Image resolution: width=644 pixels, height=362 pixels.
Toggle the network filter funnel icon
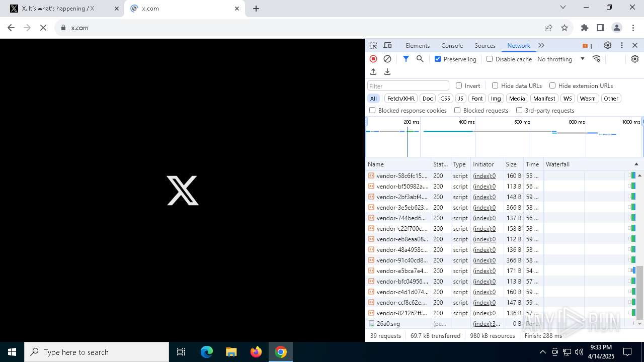pyautogui.click(x=406, y=59)
